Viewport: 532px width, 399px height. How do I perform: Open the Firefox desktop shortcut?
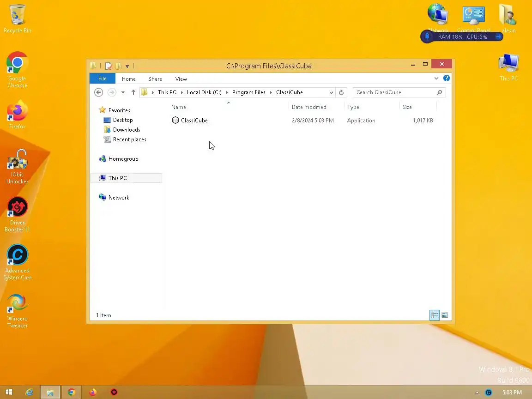(17, 115)
